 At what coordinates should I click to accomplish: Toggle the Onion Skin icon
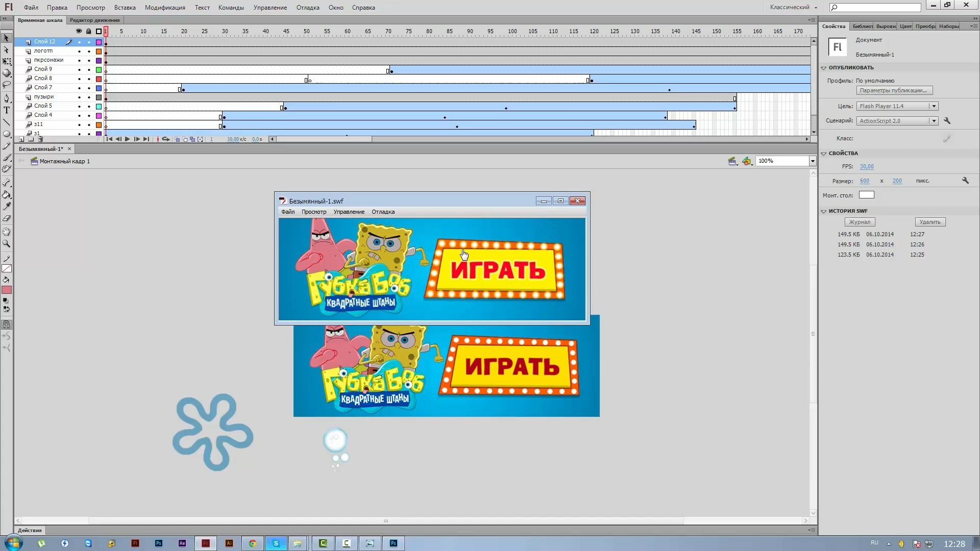(177, 139)
